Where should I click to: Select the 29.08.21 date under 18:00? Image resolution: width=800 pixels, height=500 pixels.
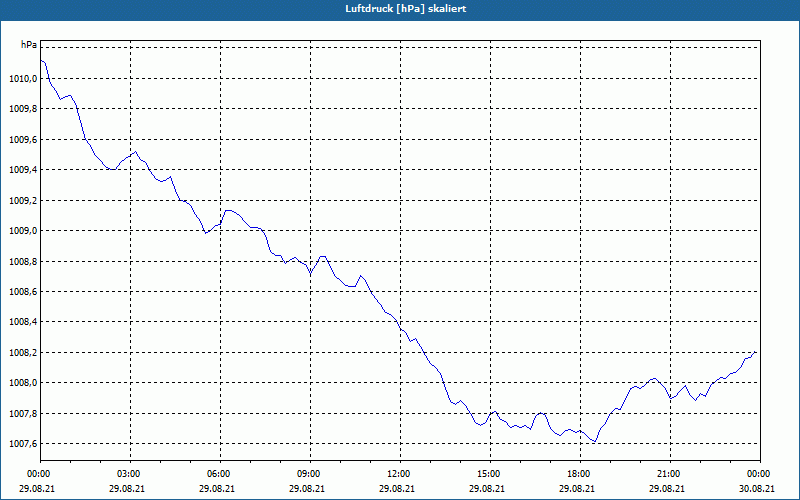577,488
